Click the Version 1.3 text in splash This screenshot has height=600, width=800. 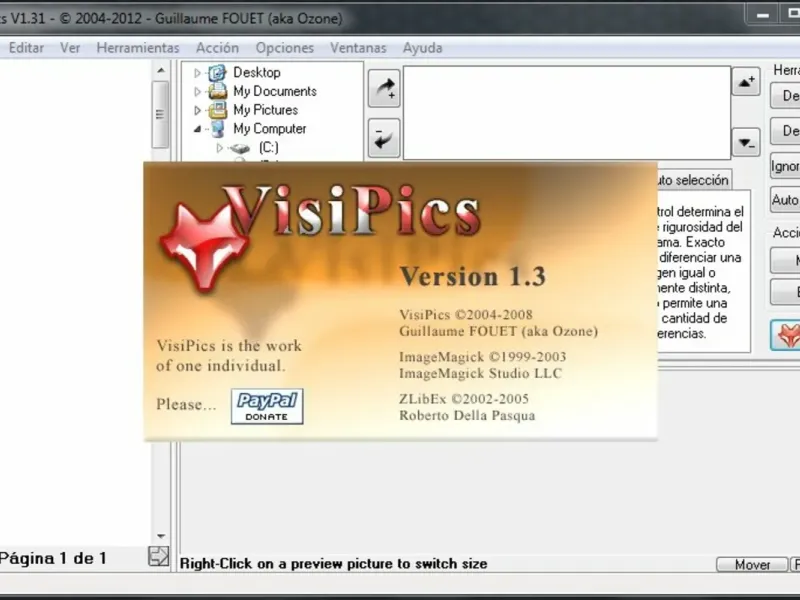(472, 277)
